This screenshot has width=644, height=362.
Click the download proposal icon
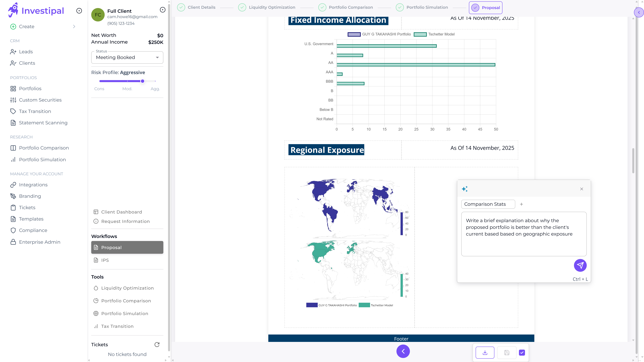(x=485, y=353)
